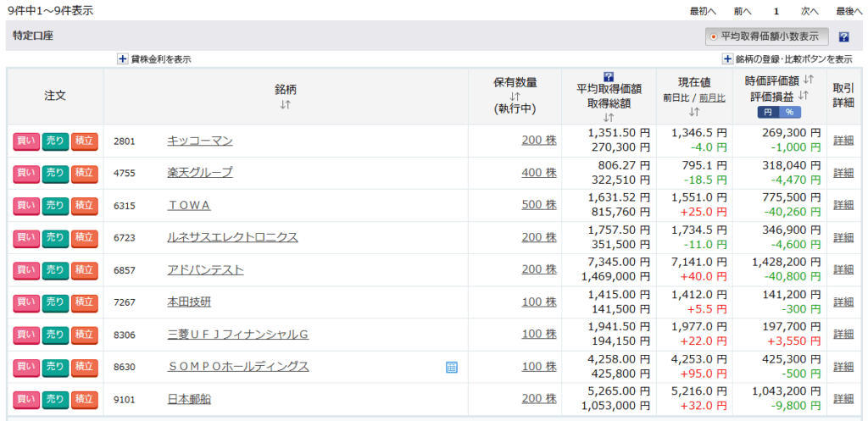Click 買い button for TOWA
Viewport: 868px width, 421px height.
pyautogui.click(x=26, y=207)
